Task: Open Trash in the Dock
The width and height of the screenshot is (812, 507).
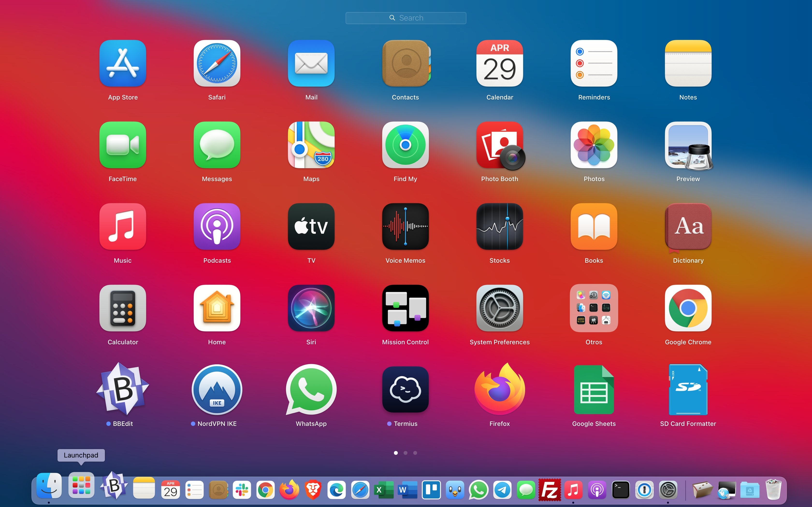Action: [x=773, y=490]
